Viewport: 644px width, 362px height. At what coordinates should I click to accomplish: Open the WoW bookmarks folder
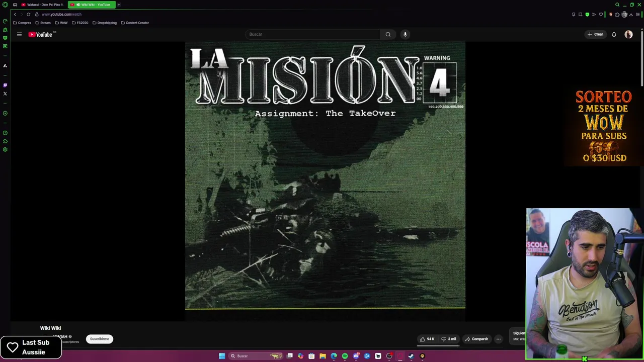61,23
